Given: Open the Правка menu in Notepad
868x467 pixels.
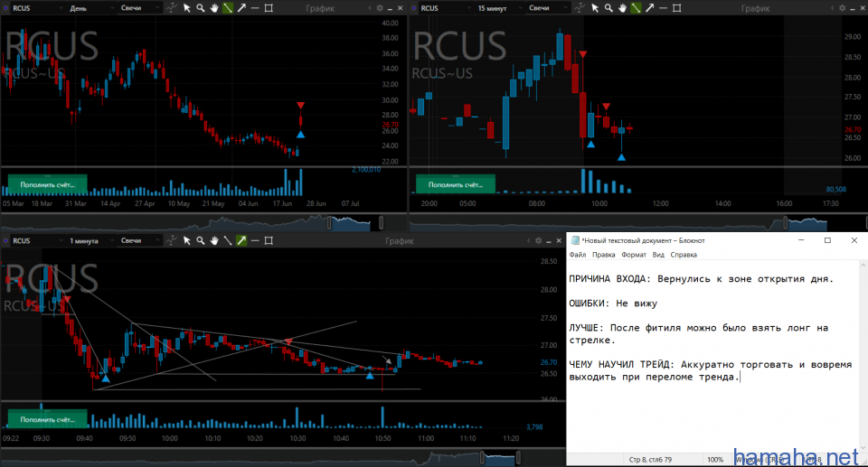Looking at the screenshot, I should point(603,255).
